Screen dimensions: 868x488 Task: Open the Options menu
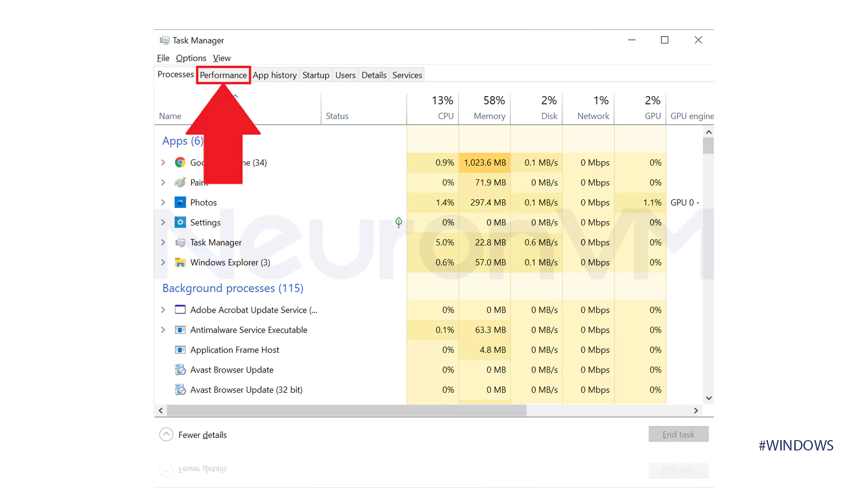[191, 58]
